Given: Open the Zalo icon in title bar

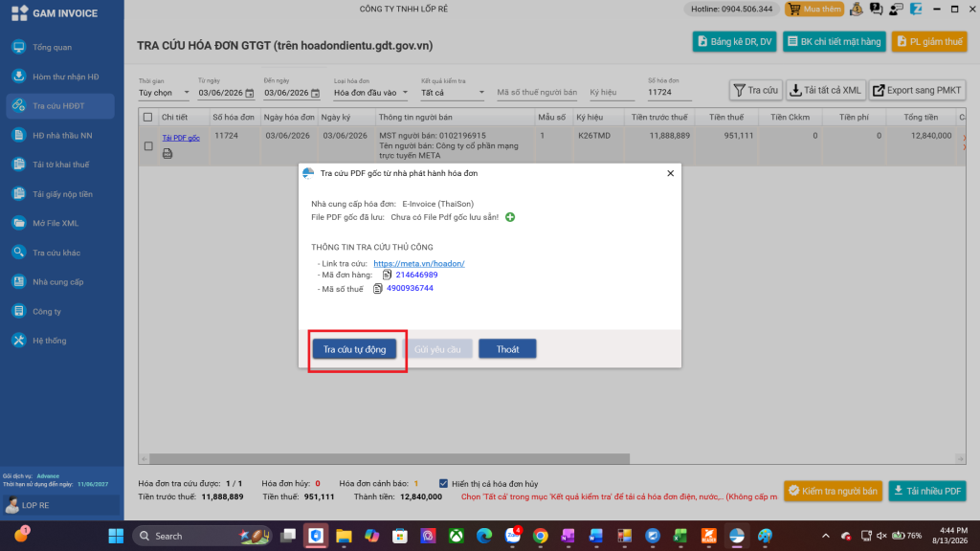Looking at the screenshot, I should (x=916, y=10).
